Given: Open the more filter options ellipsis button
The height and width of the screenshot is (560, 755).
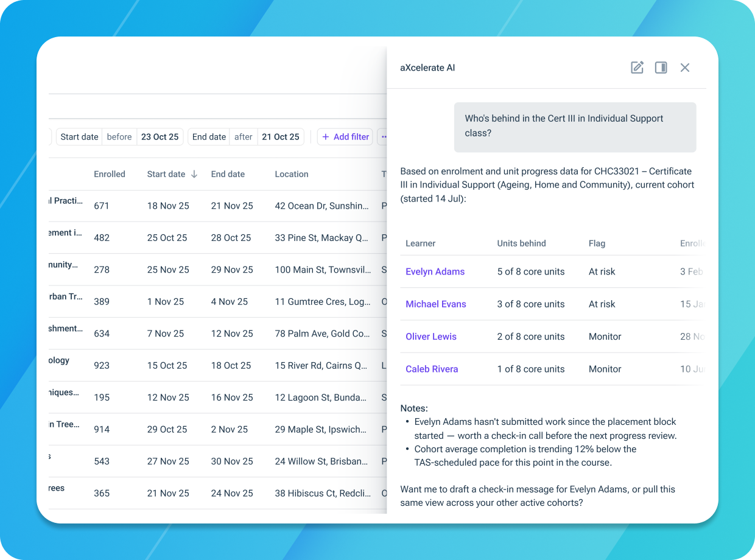Looking at the screenshot, I should 383,137.
